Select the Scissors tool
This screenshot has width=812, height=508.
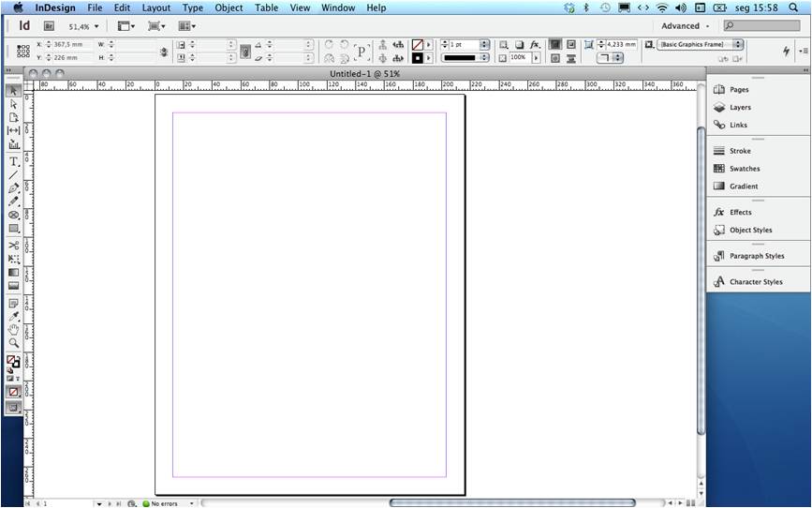(x=13, y=246)
